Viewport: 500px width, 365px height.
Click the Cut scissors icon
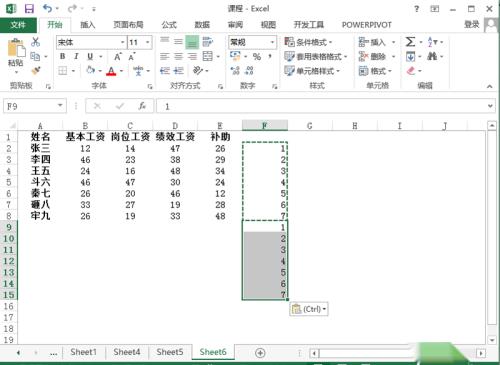coord(35,42)
